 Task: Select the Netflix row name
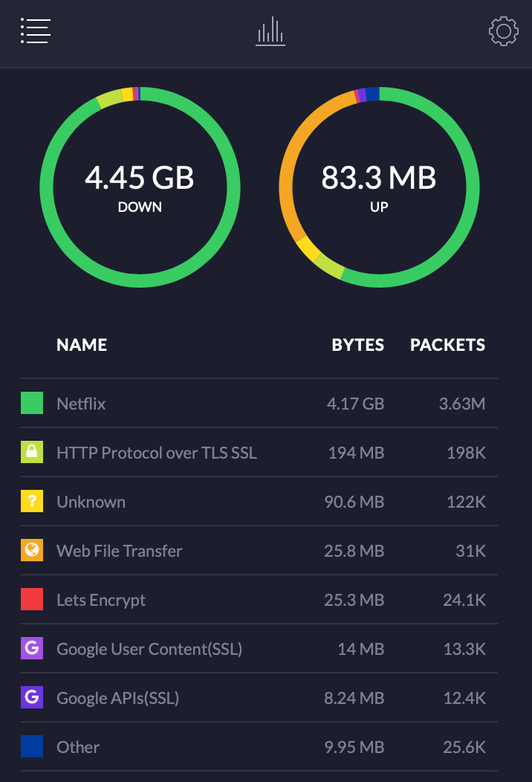pyautogui.click(x=81, y=404)
